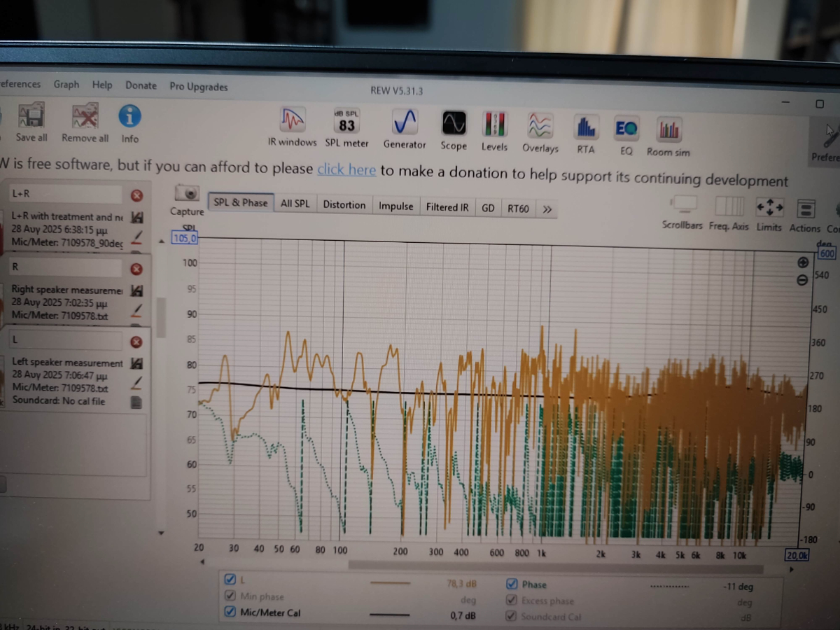
Task: Open the Levels meter icon
Action: pyautogui.click(x=494, y=126)
